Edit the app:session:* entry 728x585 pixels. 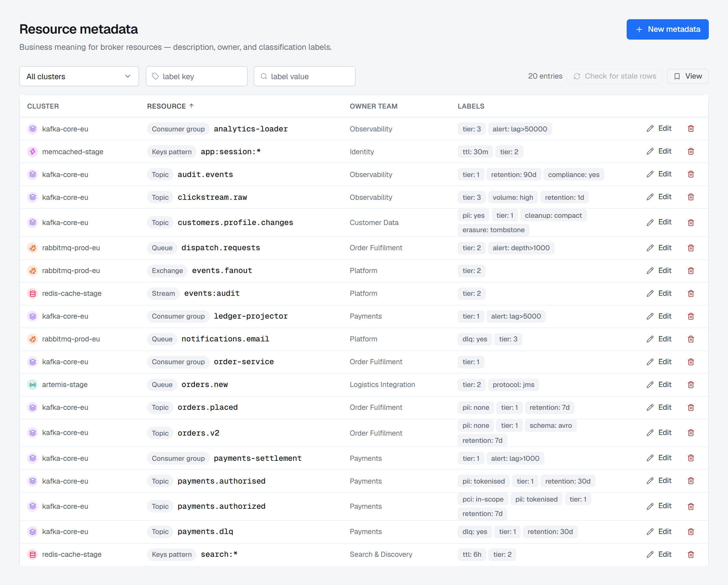point(659,151)
